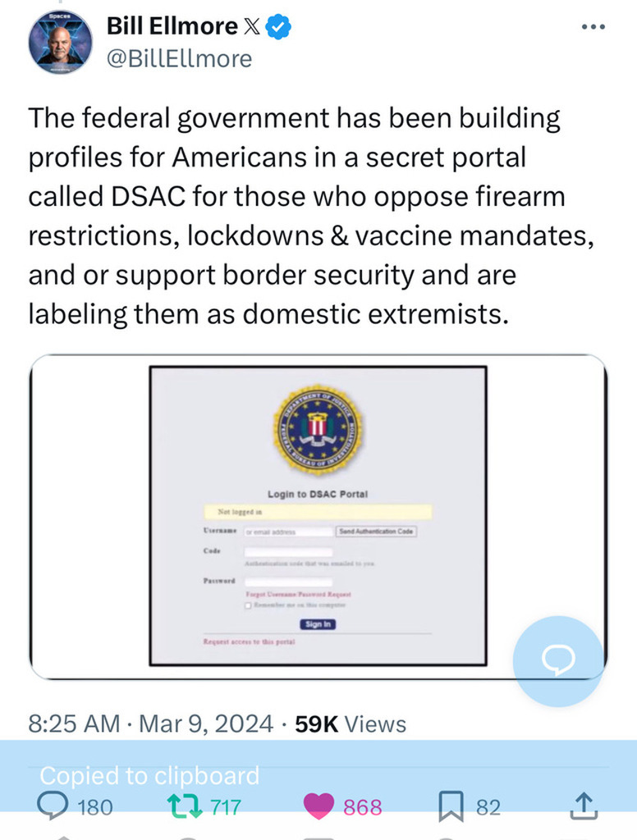Screen dimensions: 637x840
Task: Click the Bill Ellmore display name
Action: point(171,26)
